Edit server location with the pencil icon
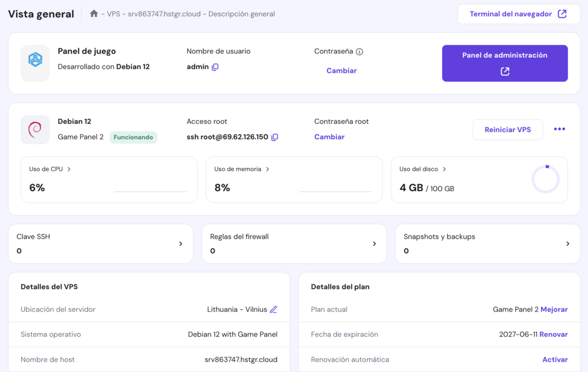The width and height of the screenshot is (588, 372). [x=274, y=309]
